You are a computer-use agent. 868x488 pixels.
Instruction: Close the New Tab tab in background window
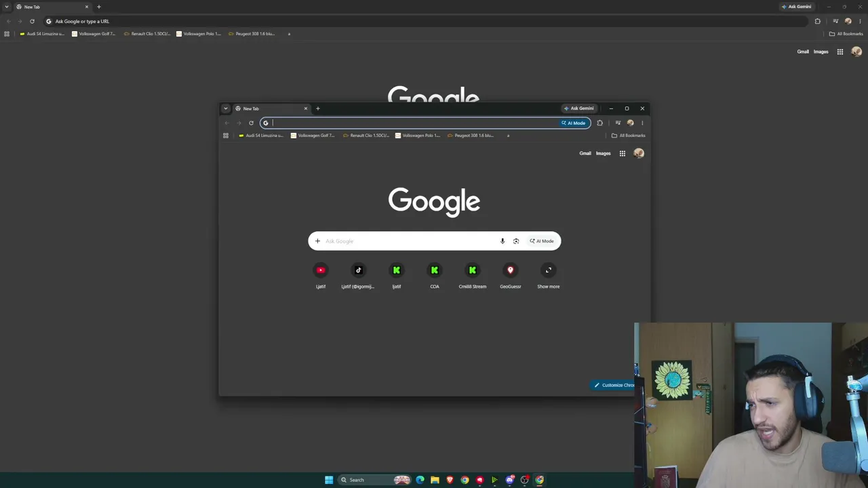87,7
